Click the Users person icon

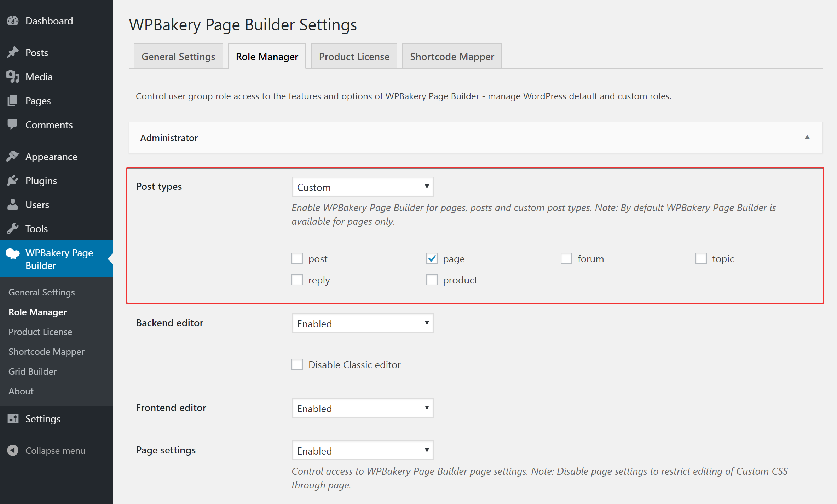[x=13, y=205]
